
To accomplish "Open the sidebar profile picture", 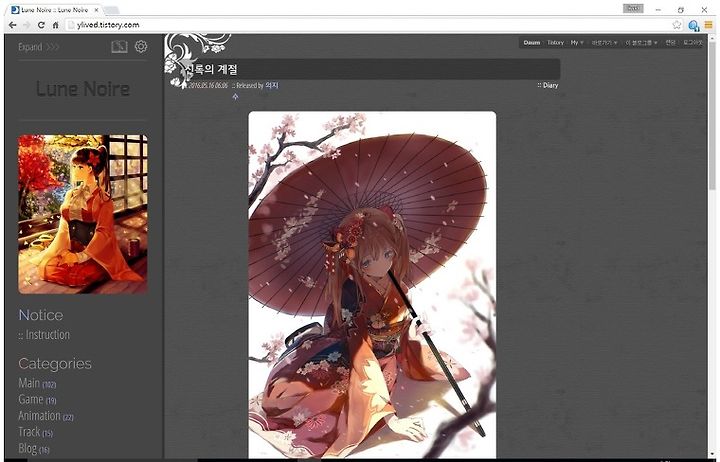I will point(83,214).
